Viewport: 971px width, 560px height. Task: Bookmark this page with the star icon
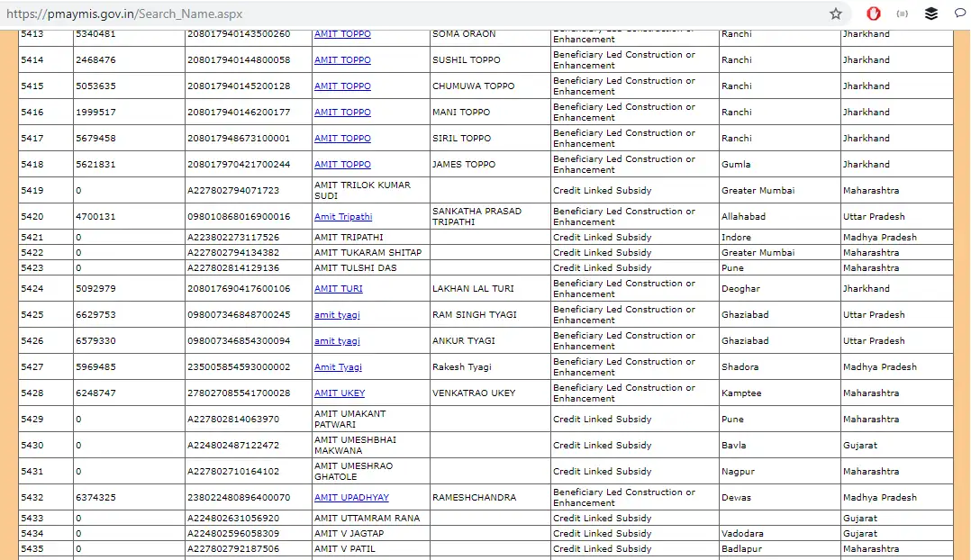tap(835, 14)
